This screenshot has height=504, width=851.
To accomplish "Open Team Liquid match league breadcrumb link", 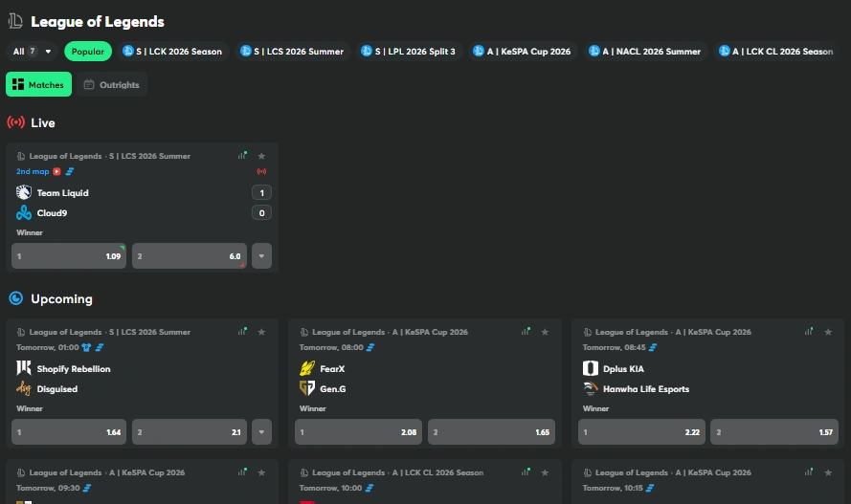I will click(x=110, y=156).
